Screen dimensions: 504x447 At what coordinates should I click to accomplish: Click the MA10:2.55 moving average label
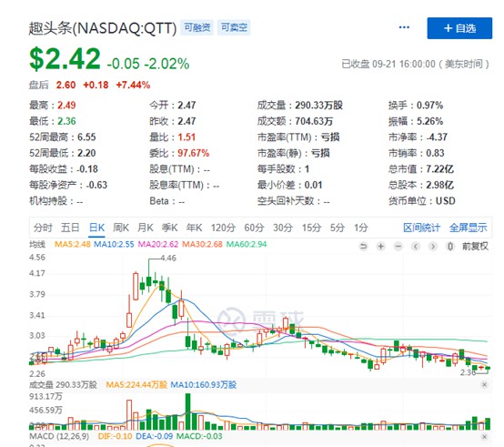(114, 244)
